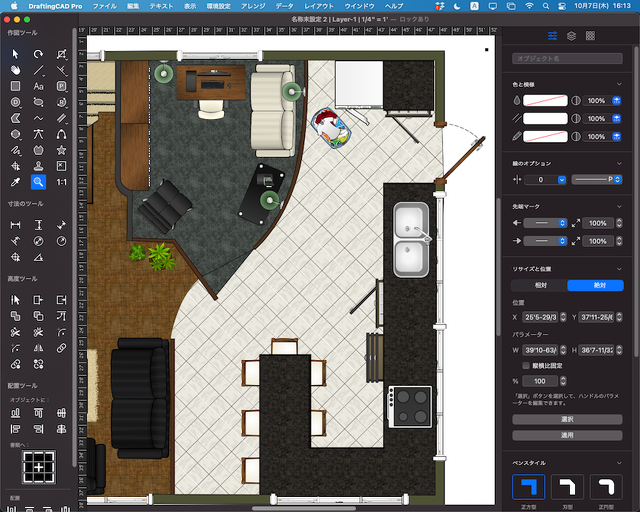Choose the eyedropper tool
Viewport: 640px width, 512px height.
[x=15, y=182]
